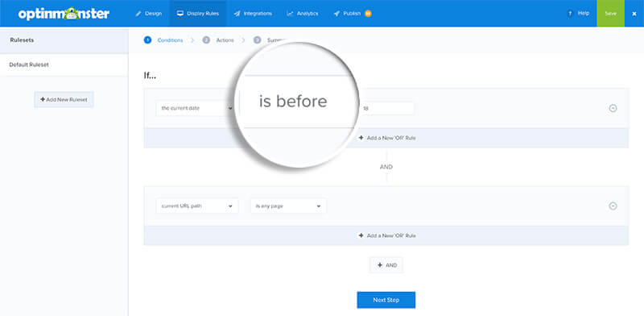Open 'is any page' dropdown

(288, 206)
